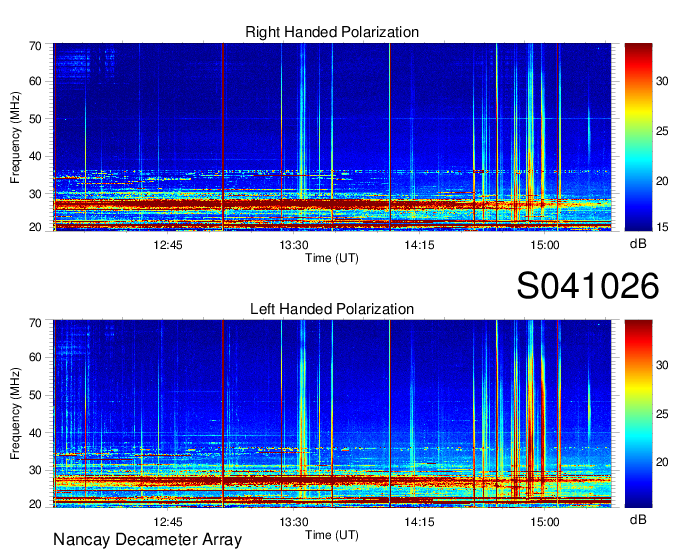The height and width of the screenshot is (552, 680).
Task: Click top plot's Frequency (MHz) axis label
Action: point(15,137)
